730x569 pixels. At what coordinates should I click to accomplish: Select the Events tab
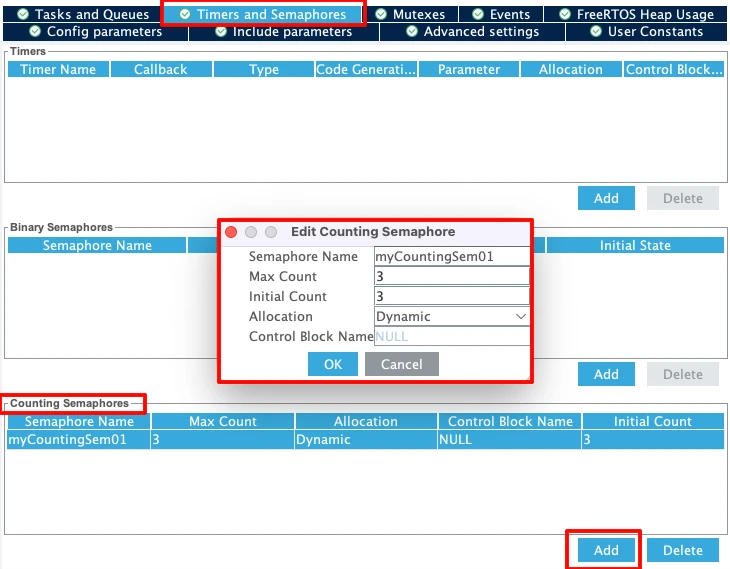click(500, 15)
